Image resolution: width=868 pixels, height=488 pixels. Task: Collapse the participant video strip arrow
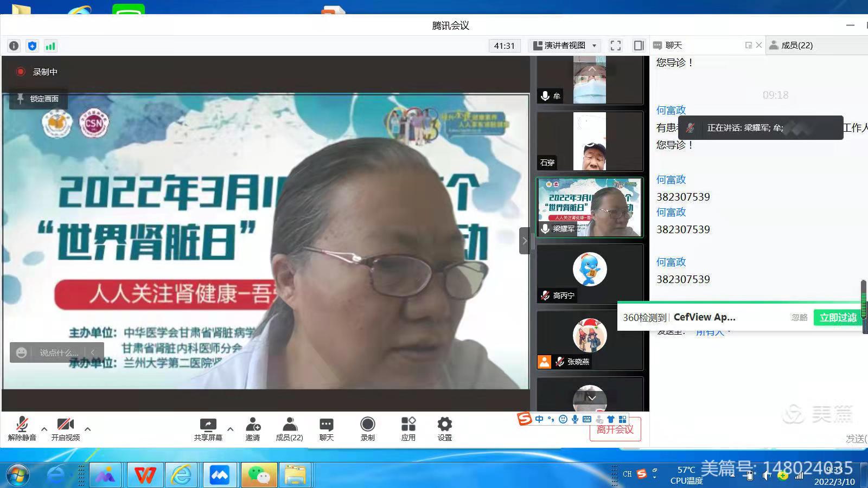524,241
